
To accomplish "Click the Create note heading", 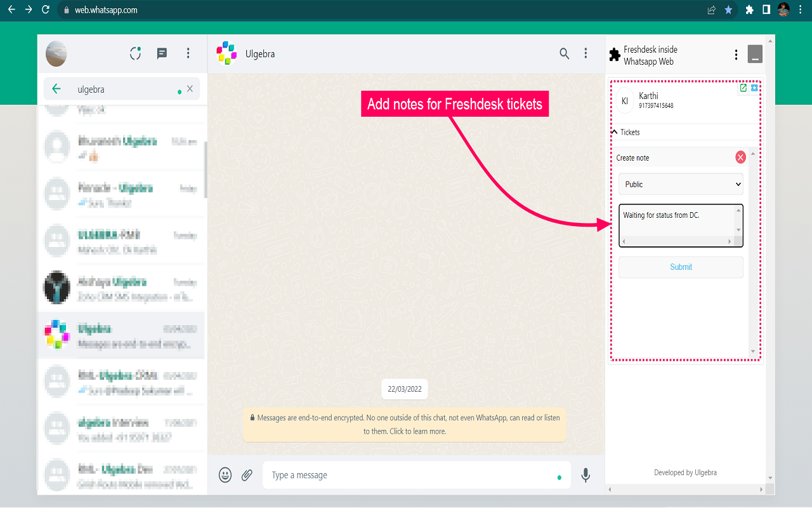I will coord(632,158).
